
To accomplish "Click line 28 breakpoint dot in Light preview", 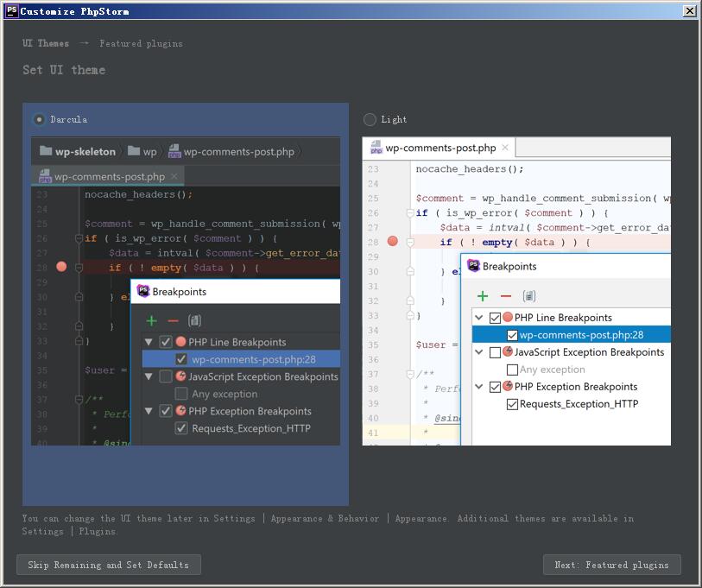I will (x=393, y=241).
